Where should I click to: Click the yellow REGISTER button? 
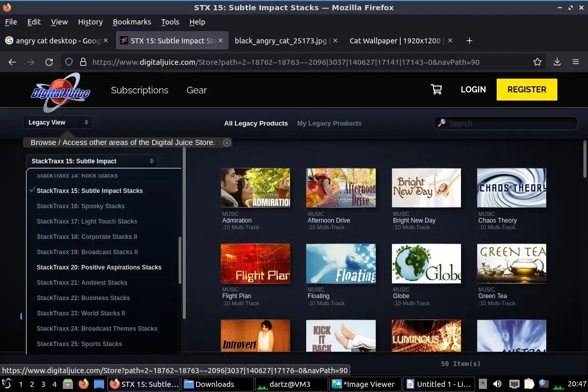click(527, 89)
